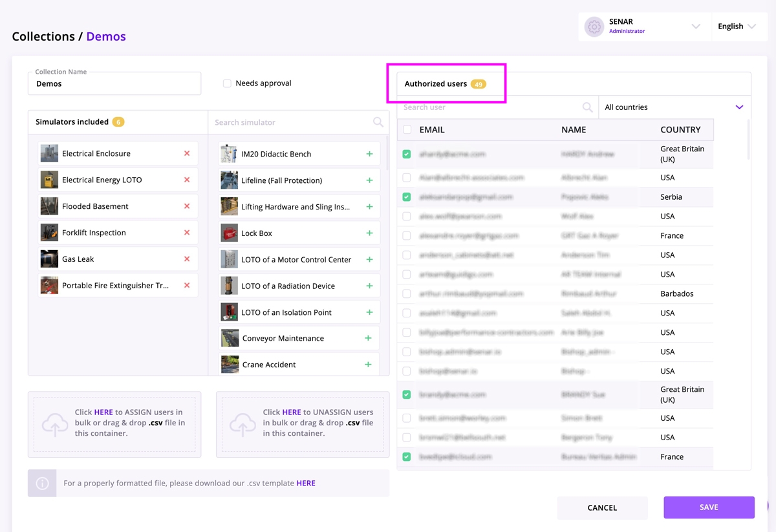Click the user search magnifier icon

point(587,107)
